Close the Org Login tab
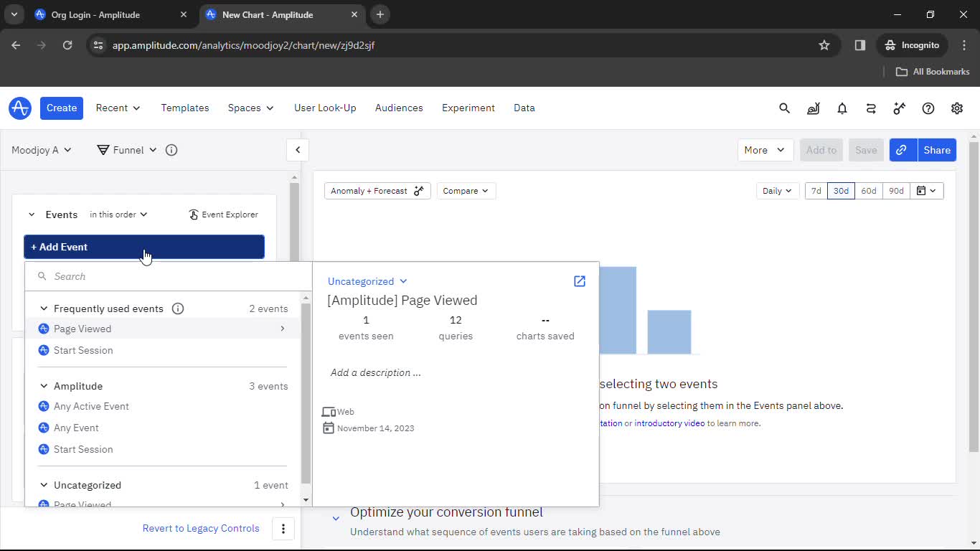Screen dimensions: 980x551 (x=184, y=14)
